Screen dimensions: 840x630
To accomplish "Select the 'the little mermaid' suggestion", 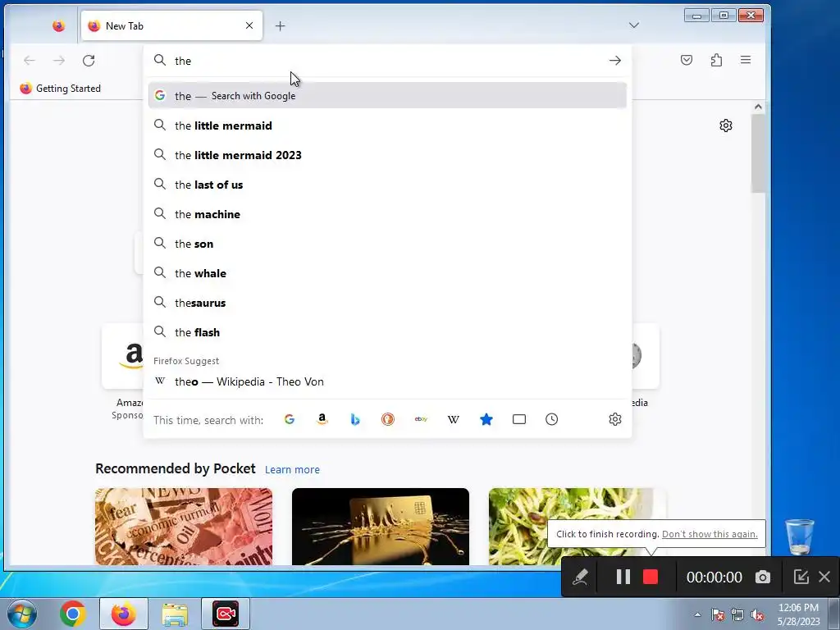I will (387, 126).
